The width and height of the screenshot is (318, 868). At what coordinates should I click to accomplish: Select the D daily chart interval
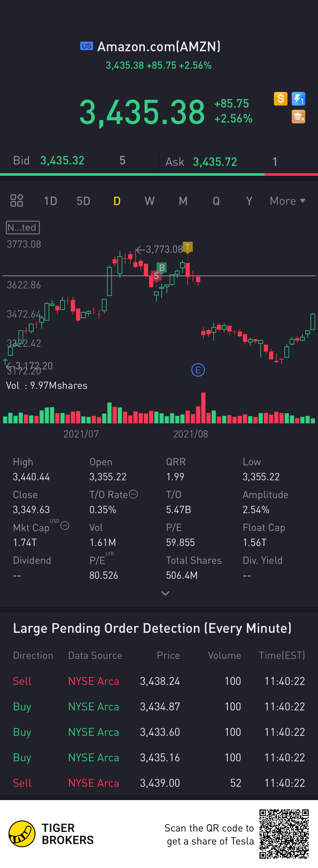pyautogui.click(x=117, y=201)
